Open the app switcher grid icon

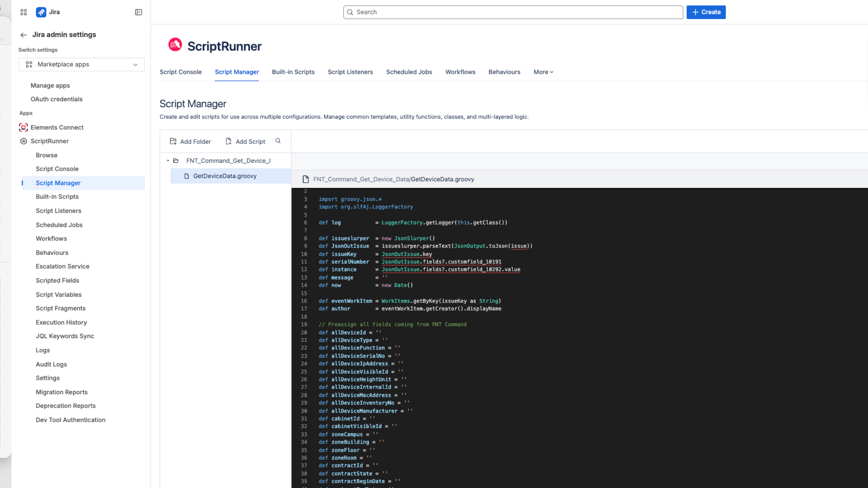[24, 12]
